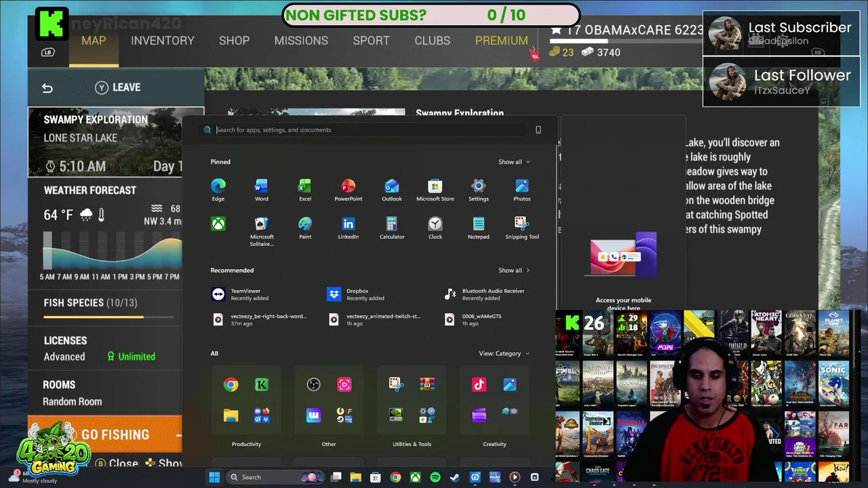This screenshot has width=868, height=488.
Task: Open Edge from pinned apps
Action: [x=218, y=190]
